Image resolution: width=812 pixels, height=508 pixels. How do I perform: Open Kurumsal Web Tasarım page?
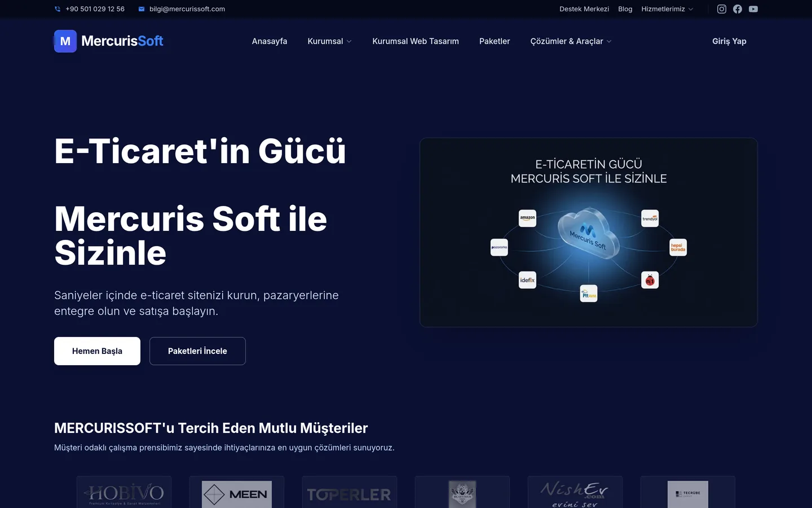click(416, 41)
